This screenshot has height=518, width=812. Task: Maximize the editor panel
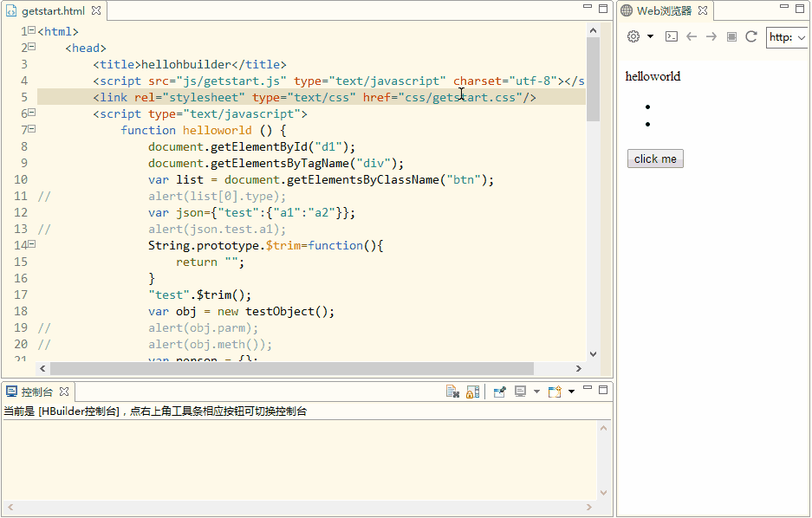pos(603,9)
